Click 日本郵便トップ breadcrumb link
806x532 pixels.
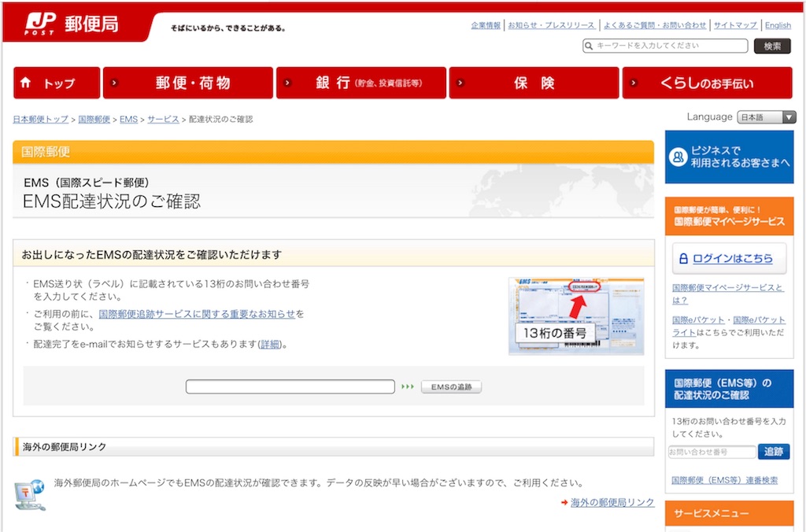[x=41, y=120]
